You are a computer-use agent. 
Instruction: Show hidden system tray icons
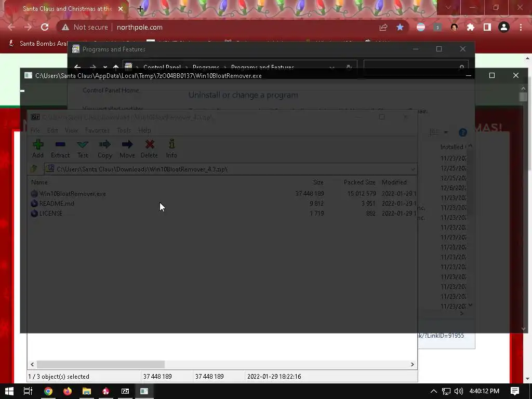tap(434, 391)
